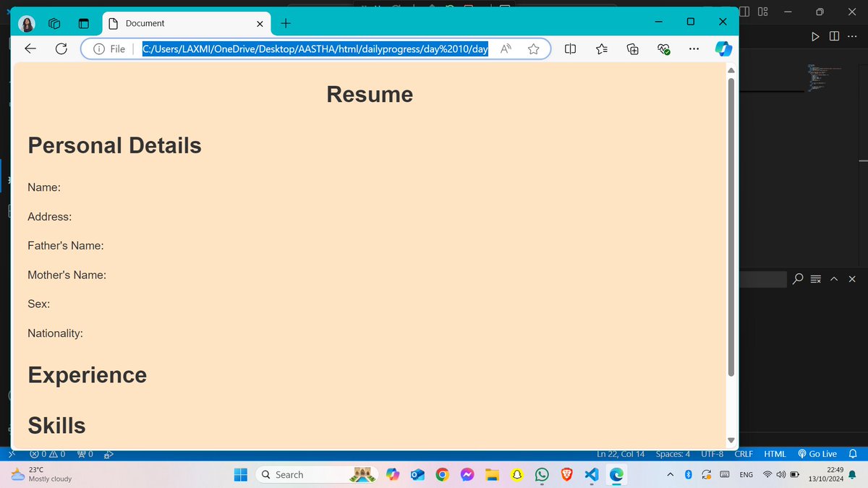Open Windows Start menu
868x488 pixels.
coord(241,475)
